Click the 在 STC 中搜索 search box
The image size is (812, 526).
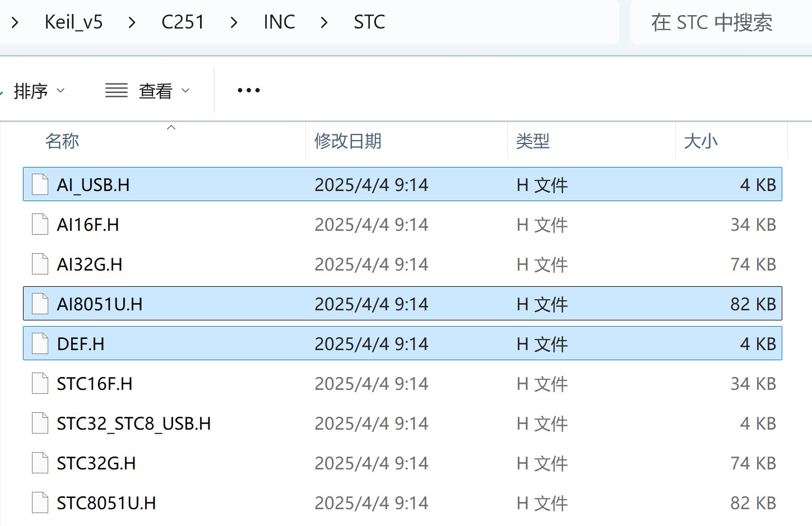[x=721, y=22]
